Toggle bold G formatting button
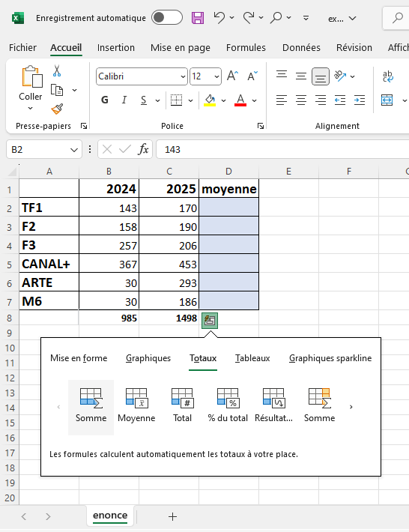Image resolution: width=409 pixels, height=532 pixels. 105,100
